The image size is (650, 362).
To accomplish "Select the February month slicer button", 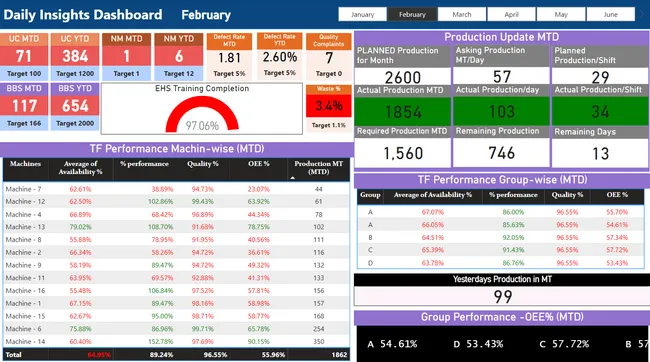I will click(x=412, y=14).
